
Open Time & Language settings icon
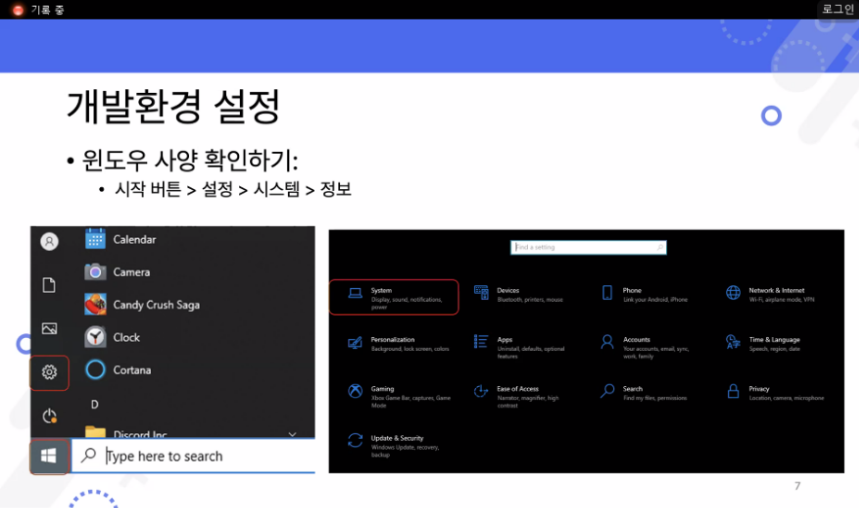coord(733,342)
